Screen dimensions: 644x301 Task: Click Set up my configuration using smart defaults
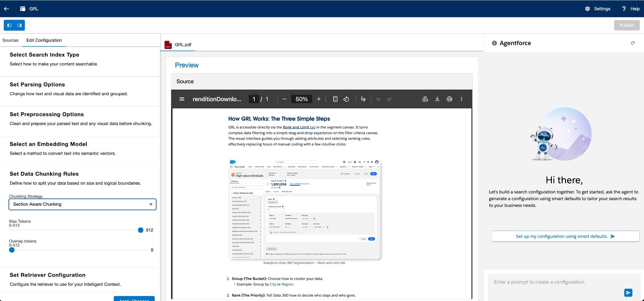[565, 236]
